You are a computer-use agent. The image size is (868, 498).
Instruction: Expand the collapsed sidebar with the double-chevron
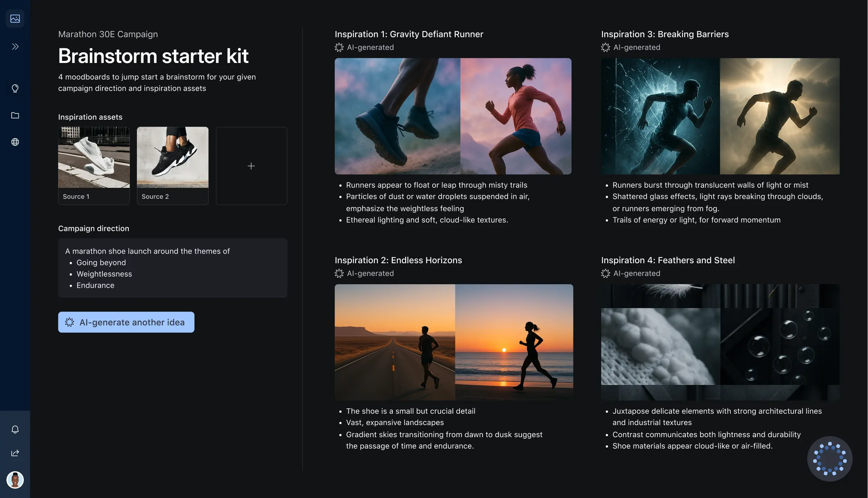click(15, 46)
